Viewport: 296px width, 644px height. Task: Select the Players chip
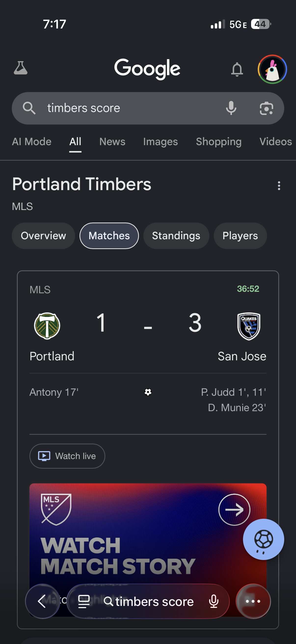coord(240,236)
